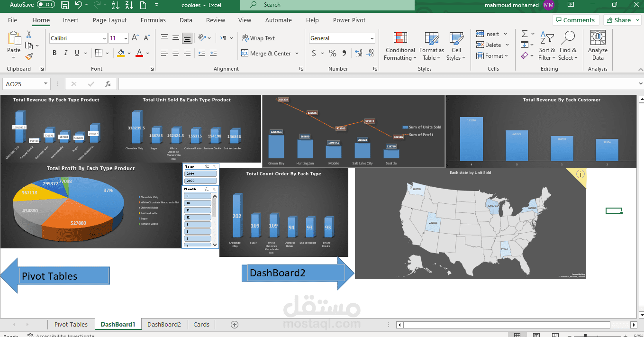The height and width of the screenshot is (337, 644).
Task: Expand Conditional Formatting menu
Action: pyautogui.click(x=400, y=46)
